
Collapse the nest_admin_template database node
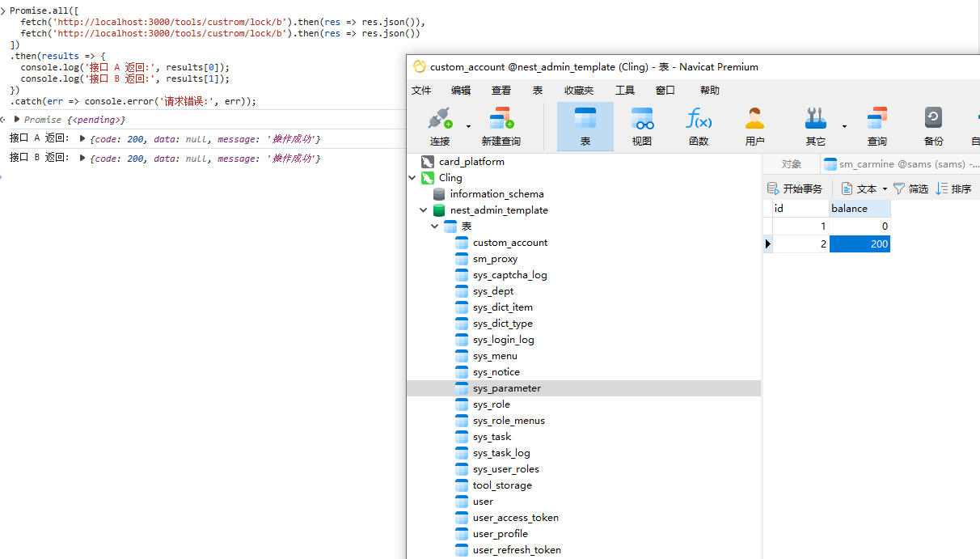tap(424, 210)
